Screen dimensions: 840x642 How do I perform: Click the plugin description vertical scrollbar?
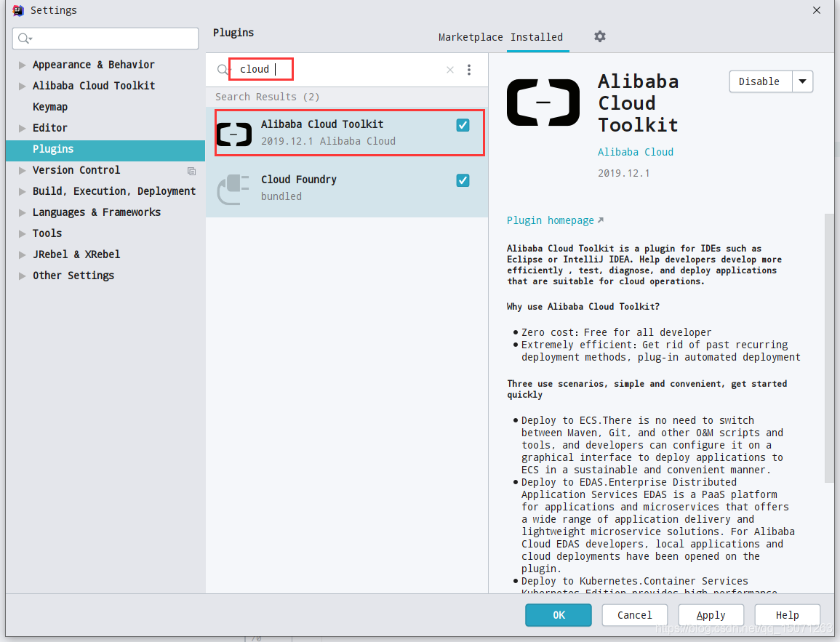click(x=829, y=348)
